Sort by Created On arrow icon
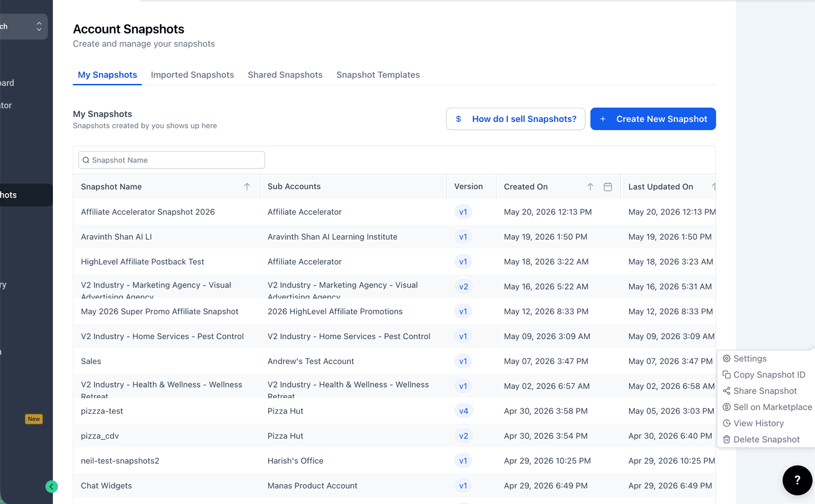815x504 pixels. pyautogui.click(x=590, y=187)
